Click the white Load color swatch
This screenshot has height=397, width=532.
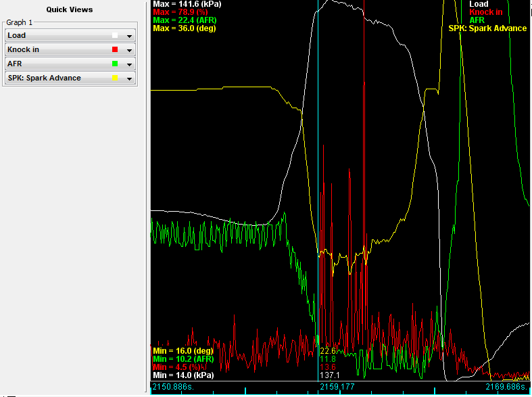coord(115,35)
